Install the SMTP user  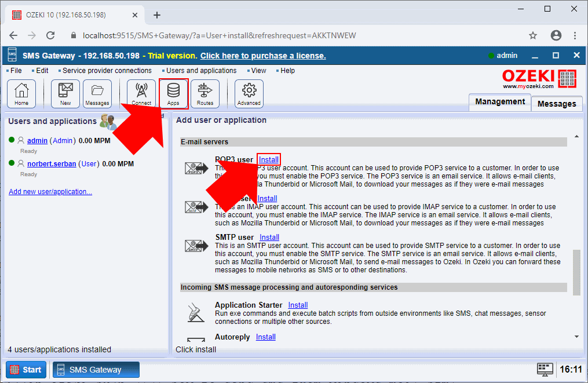pos(269,238)
